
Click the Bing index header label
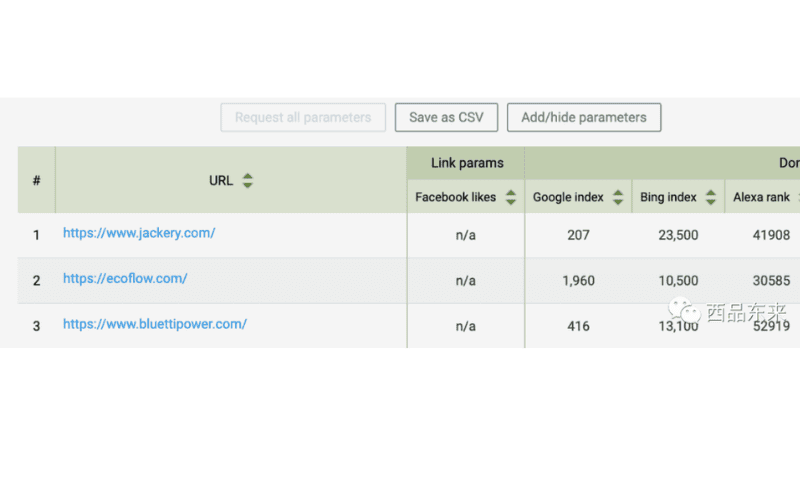(668, 197)
